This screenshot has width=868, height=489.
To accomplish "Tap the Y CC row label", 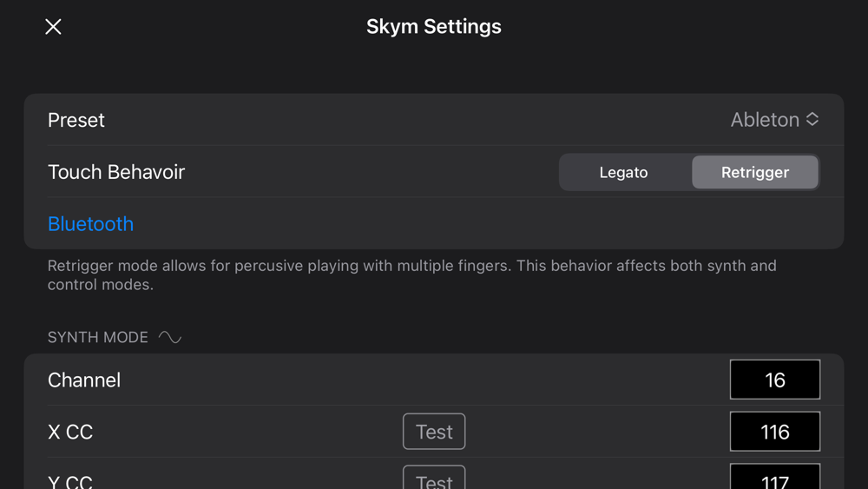I will (x=70, y=480).
